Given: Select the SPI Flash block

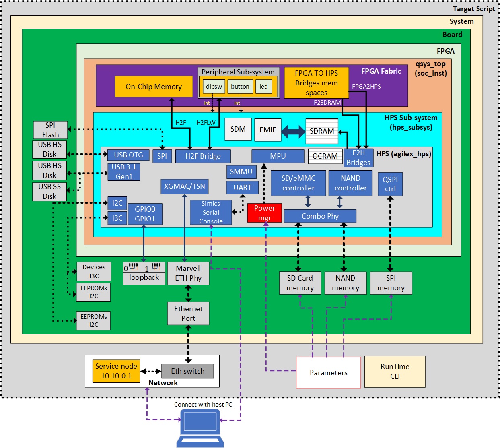Looking at the screenshot, I should pos(50,130).
